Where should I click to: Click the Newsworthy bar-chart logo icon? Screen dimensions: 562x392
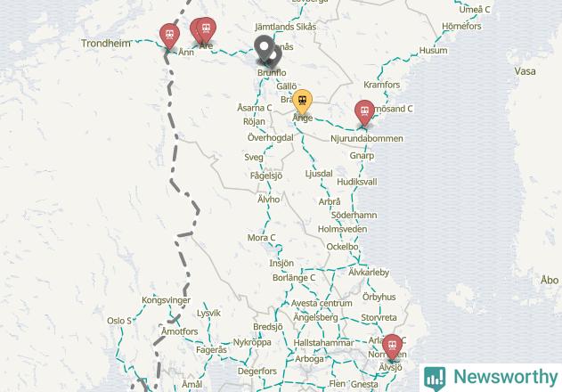(435, 379)
